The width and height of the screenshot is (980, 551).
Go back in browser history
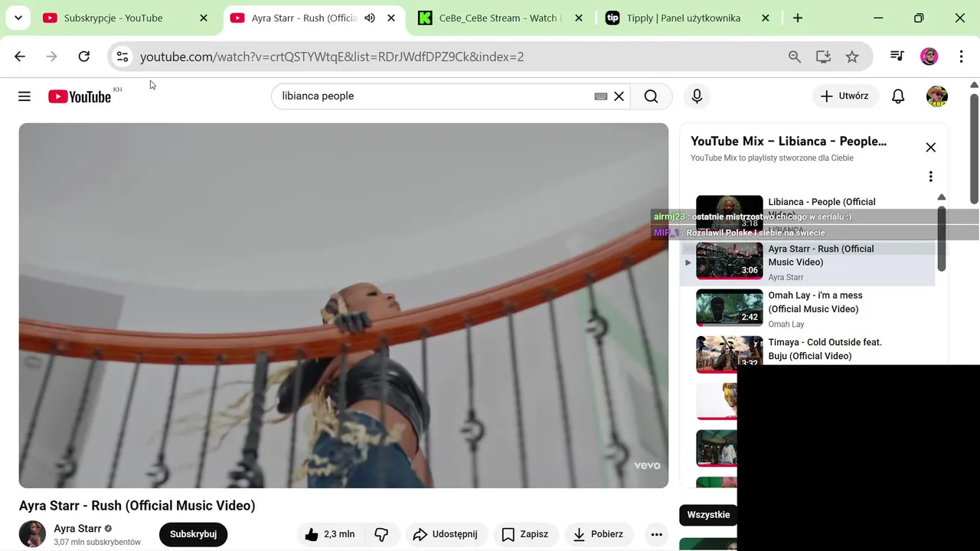(20, 57)
